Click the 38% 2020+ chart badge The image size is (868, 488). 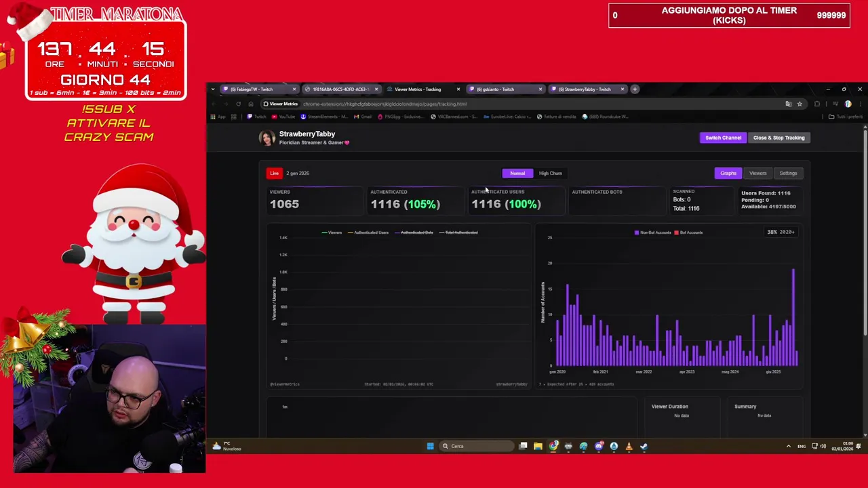pyautogui.click(x=781, y=232)
